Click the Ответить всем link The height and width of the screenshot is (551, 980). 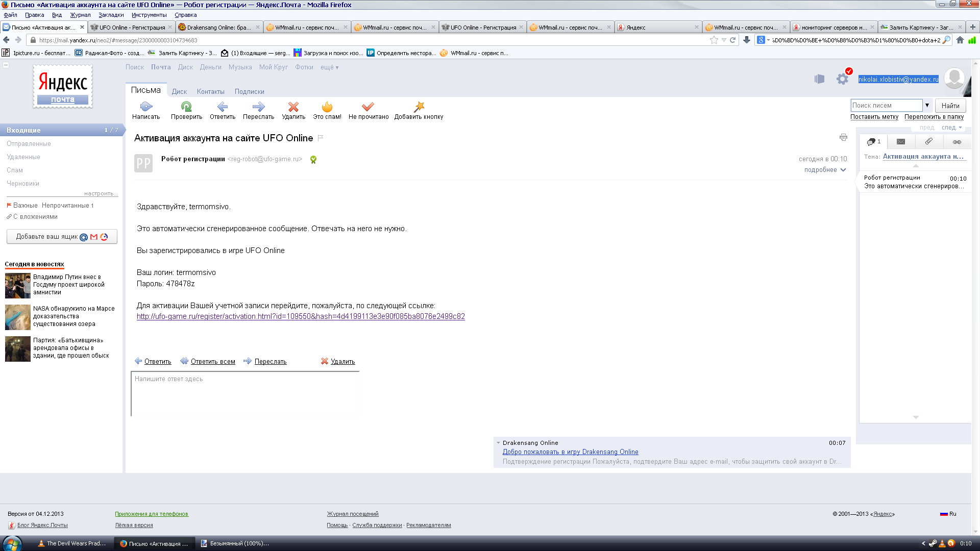(x=213, y=362)
